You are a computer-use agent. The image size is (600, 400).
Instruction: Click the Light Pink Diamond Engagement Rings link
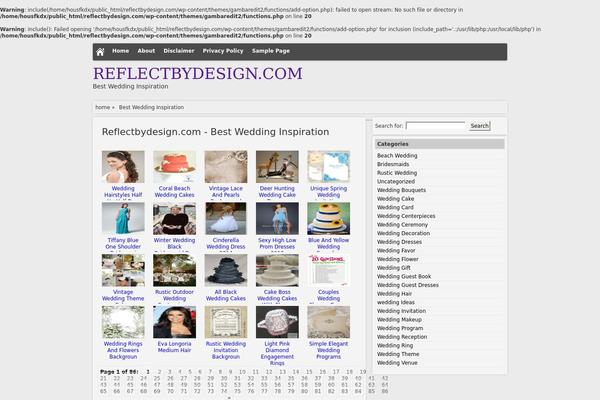click(277, 353)
